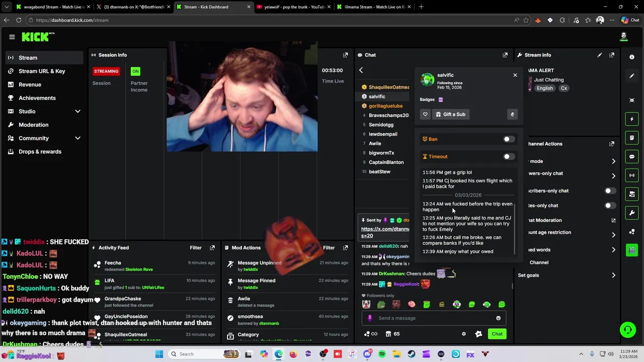644x362 pixels.
Task: Click the chat bubble icon in right sidebar
Action: pos(632,156)
